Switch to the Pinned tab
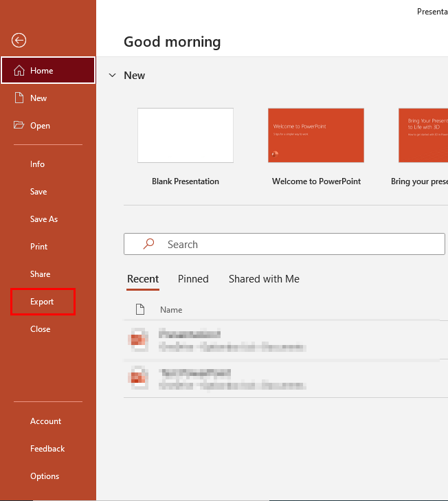Screen dimensions: 448x501 click(193, 279)
